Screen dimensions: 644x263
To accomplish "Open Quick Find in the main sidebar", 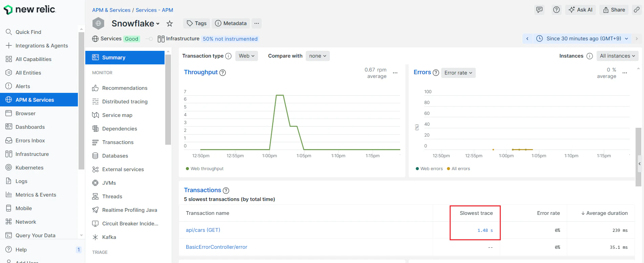I will point(28,32).
